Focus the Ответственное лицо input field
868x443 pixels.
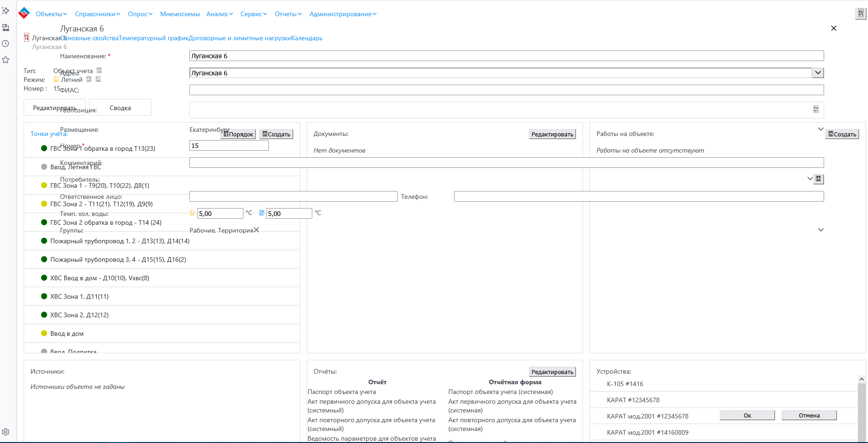[293, 196]
